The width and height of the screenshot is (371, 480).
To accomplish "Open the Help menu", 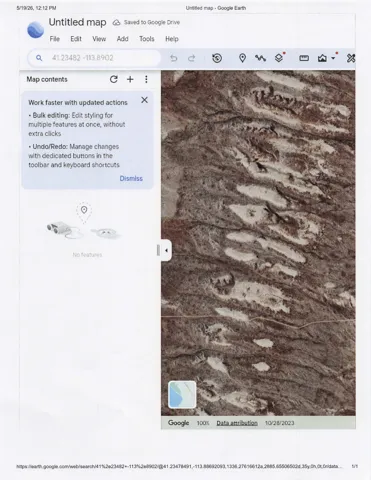I will [x=172, y=39].
